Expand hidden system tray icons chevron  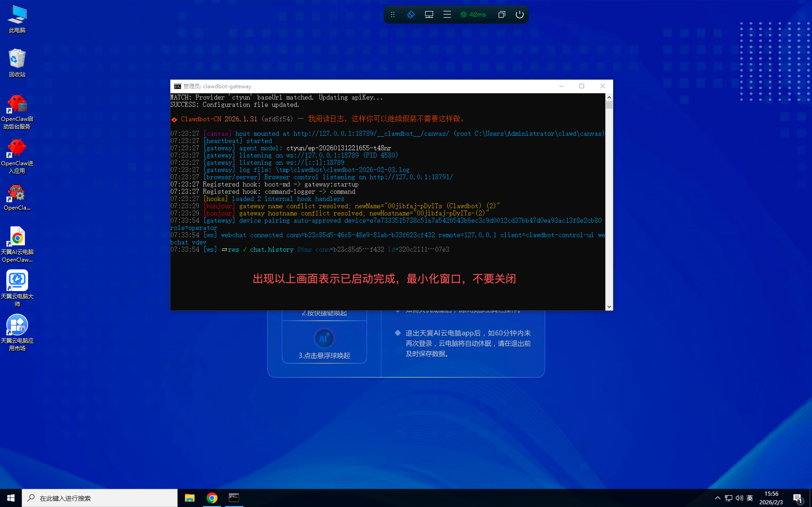[717, 498]
